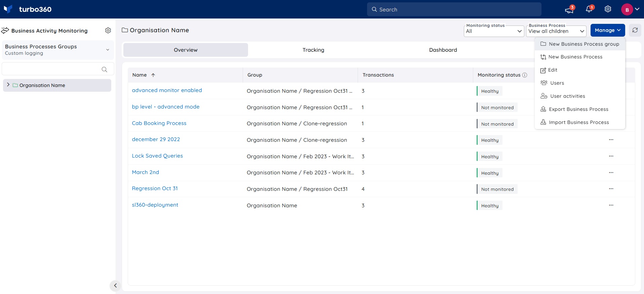
Task: Click Healthy status of sl360-deployment
Action: pyautogui.click(x=489, y=206)
